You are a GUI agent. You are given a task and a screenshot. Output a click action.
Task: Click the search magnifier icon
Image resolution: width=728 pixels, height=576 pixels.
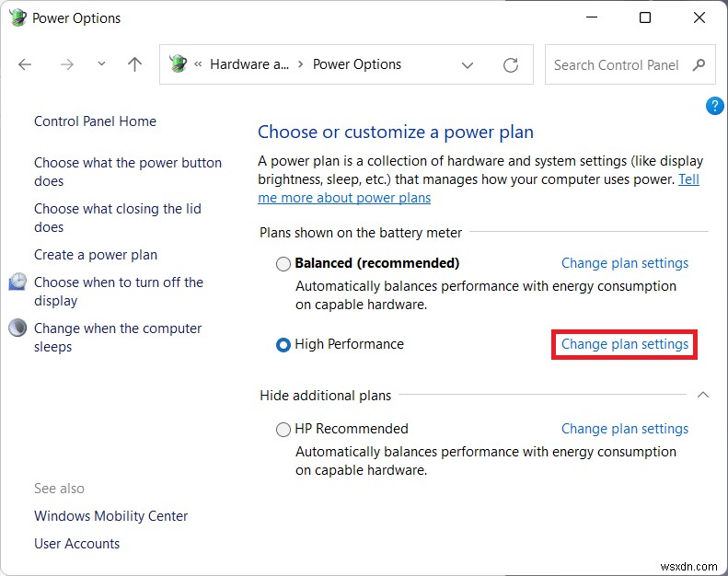(x=699, y=65)
